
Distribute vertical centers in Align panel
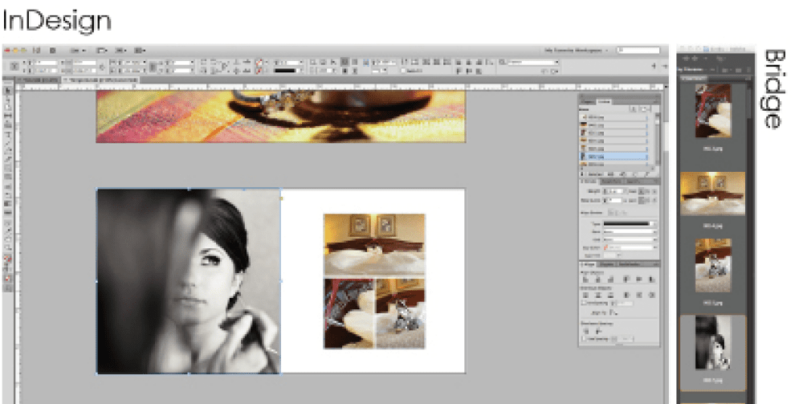tap(598, 295)
